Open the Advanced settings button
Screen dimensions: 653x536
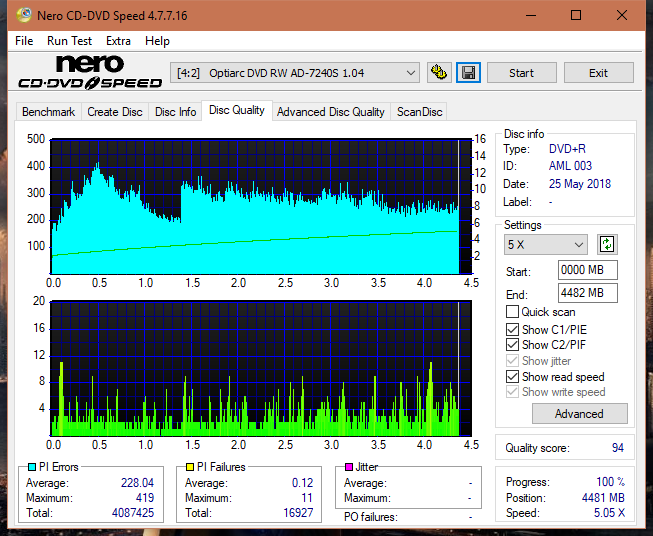click(579, 414)
